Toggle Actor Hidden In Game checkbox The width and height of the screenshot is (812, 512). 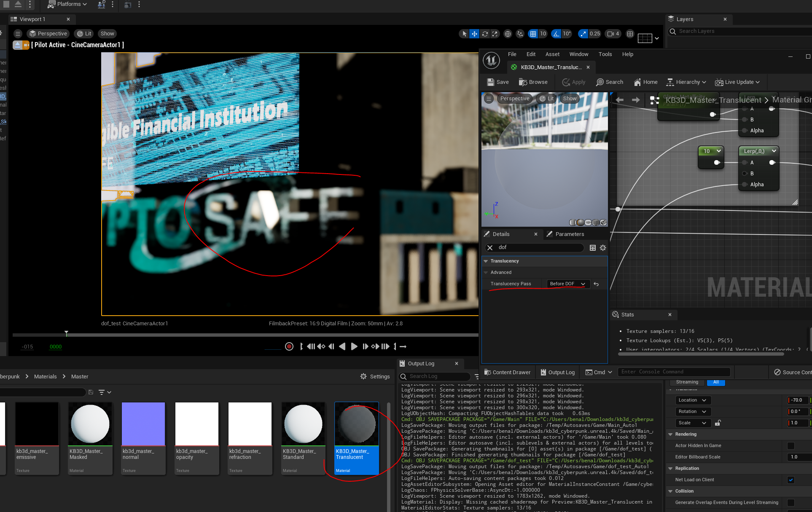coord(791,446)
